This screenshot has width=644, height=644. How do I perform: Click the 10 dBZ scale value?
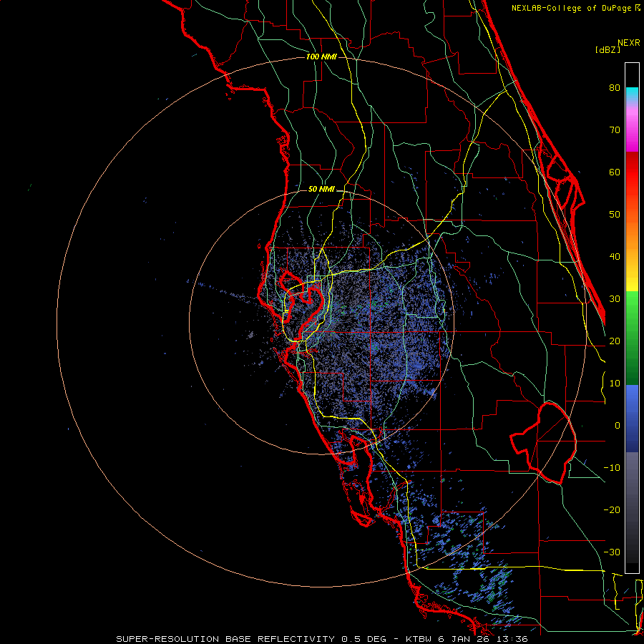615,384
